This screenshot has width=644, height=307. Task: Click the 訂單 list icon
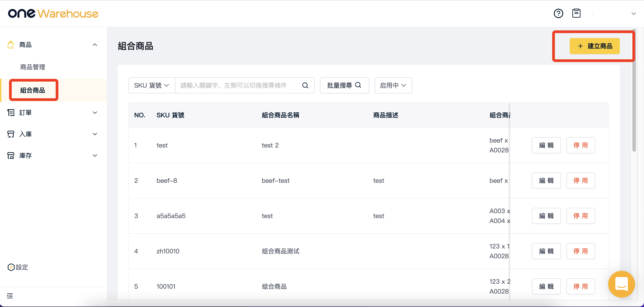click(x=11, y=113)
